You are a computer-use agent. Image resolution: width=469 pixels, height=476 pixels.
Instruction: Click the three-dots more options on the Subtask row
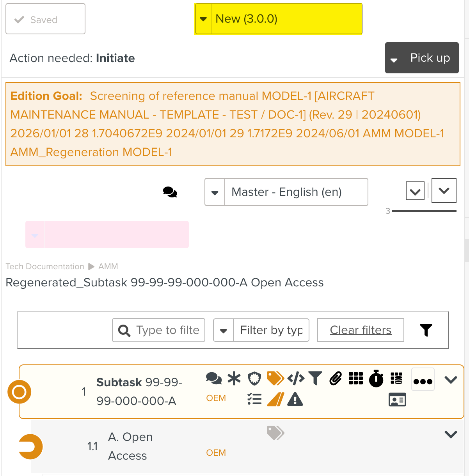tap(423, 381)
